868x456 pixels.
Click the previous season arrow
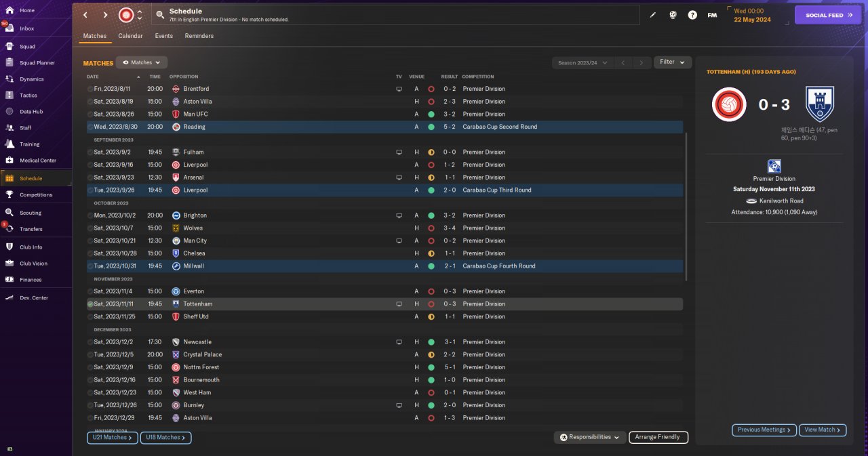click(623, 62)
